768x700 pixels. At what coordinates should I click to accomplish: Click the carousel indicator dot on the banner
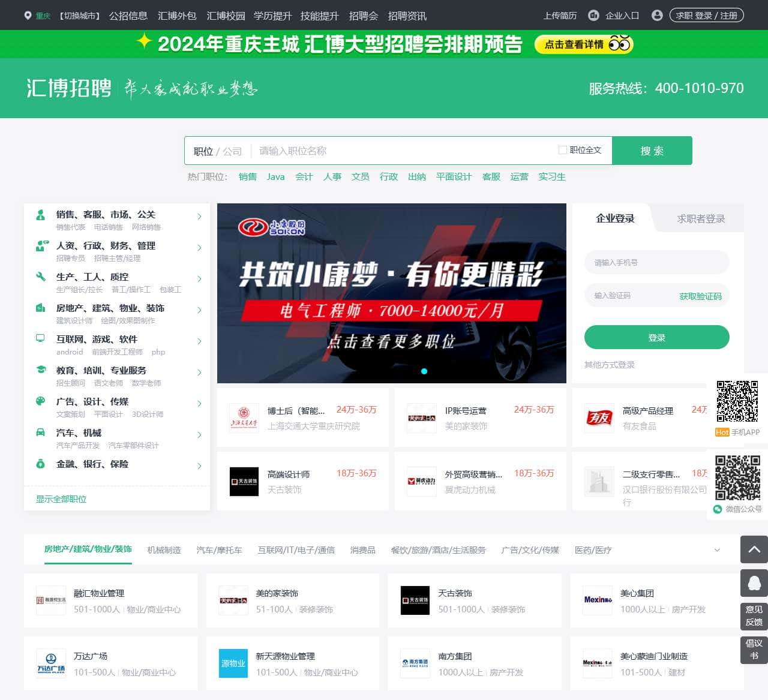click(424, 371)
